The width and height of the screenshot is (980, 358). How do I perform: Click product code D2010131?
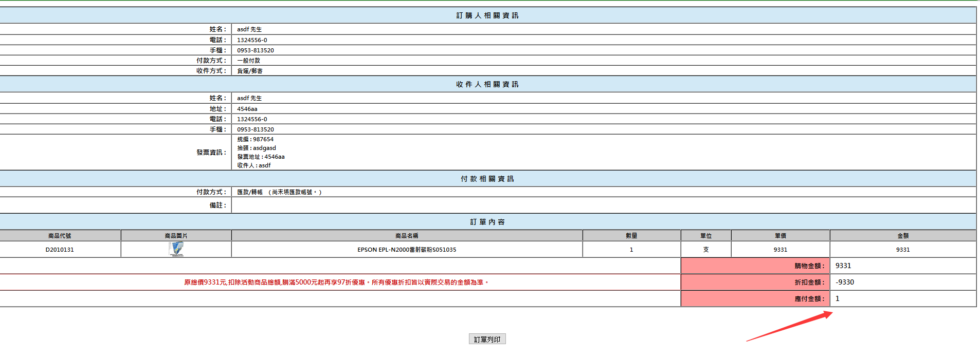coord(60,250)
